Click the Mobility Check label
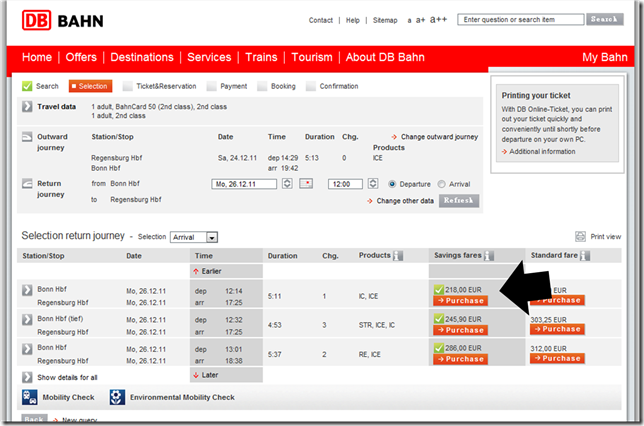 pos(69,397)
